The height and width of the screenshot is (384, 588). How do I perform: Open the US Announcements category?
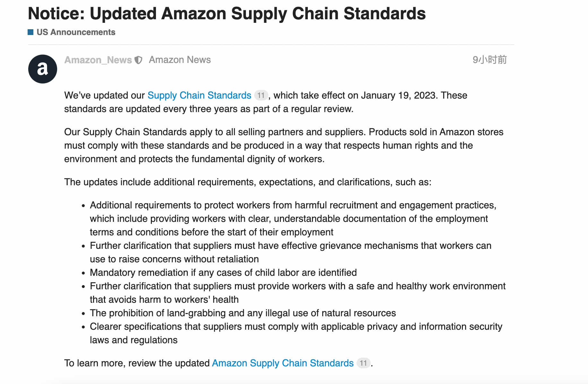[76, 32]
